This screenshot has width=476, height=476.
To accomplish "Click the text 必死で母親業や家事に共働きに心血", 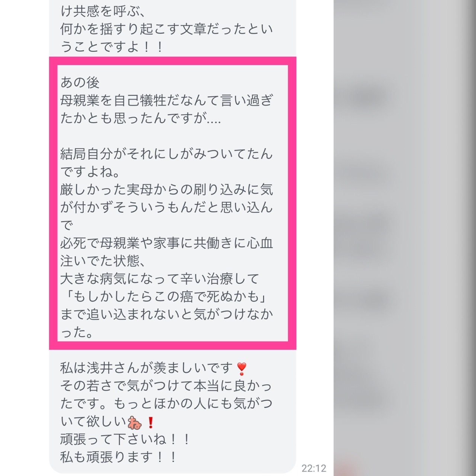I will (x=167, y=243).
